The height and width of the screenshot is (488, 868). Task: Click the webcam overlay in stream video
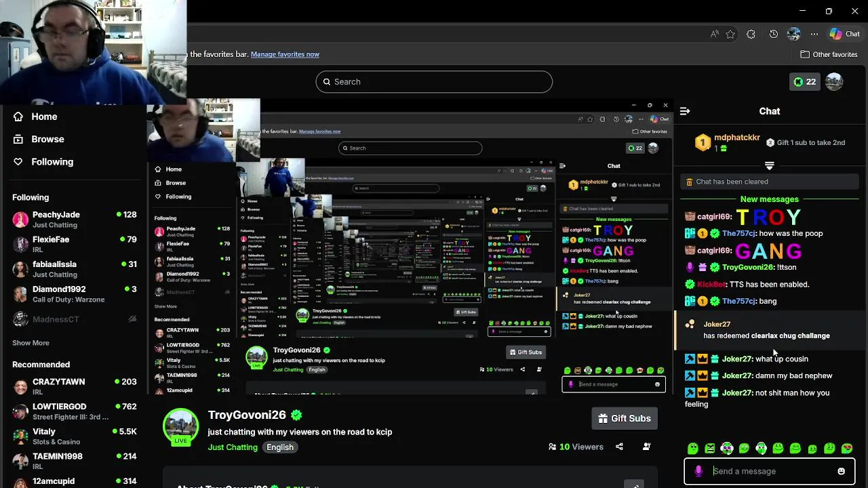(203, 130)
